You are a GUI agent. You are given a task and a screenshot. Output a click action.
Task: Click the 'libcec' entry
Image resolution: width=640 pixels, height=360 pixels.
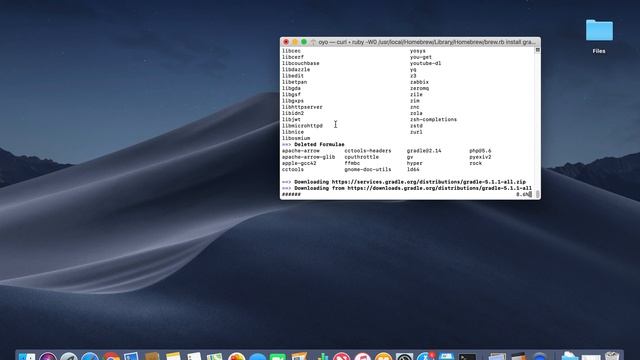pos(291,51)
